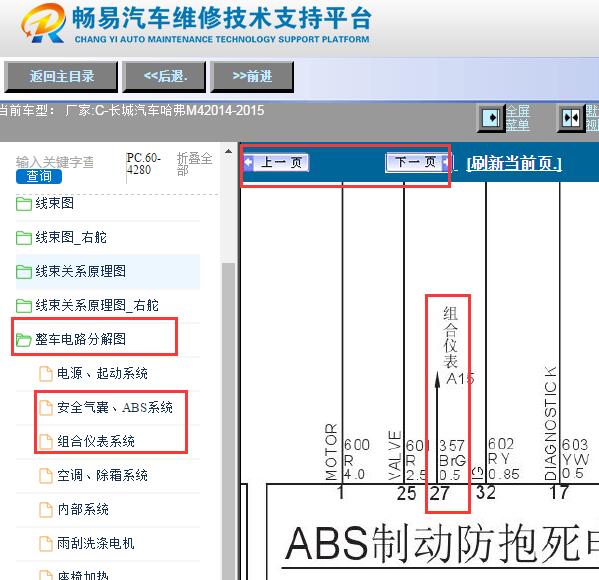599x580 pixels.
Task: Click the default view arrows icon
Action: point(571,118)
